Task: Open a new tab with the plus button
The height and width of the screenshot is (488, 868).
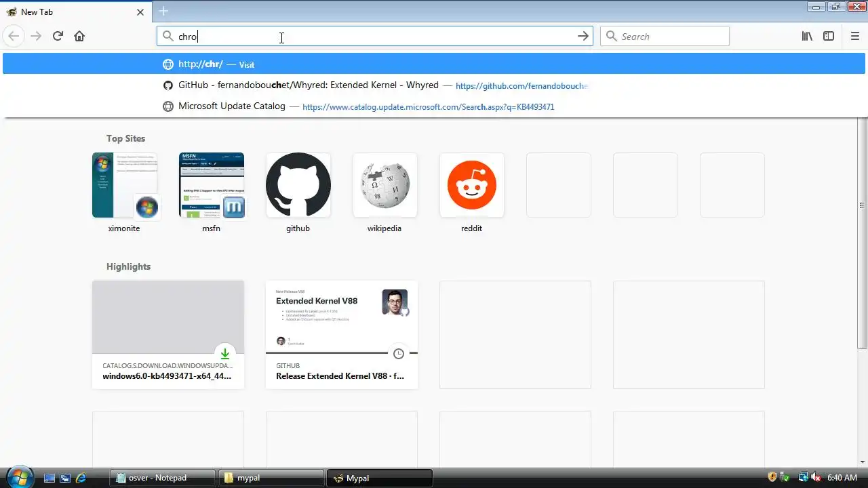Action: coord(163,11)
